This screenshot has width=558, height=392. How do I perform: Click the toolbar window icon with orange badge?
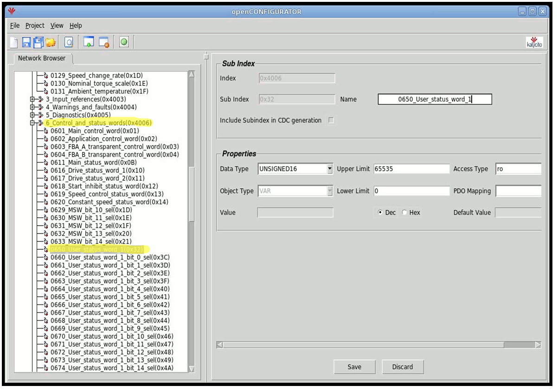click(x=104, y=42)
